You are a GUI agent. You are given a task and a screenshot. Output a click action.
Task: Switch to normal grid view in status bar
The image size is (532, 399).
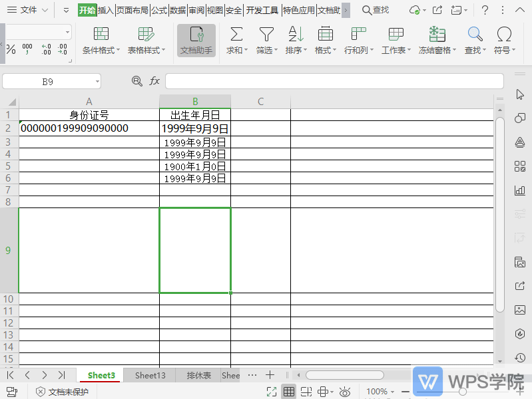[x=289, y=392]
